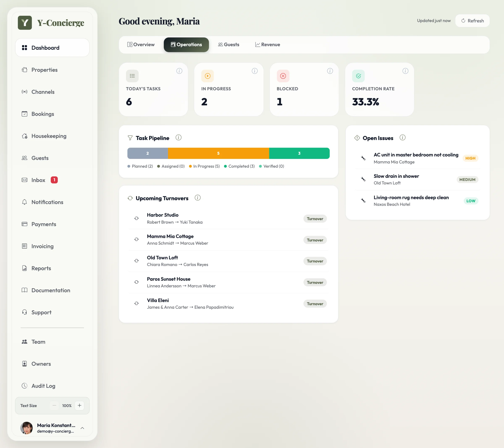
Task: Click Turnover badge for Villa Eleni
Action: click(x=315, y=304)
